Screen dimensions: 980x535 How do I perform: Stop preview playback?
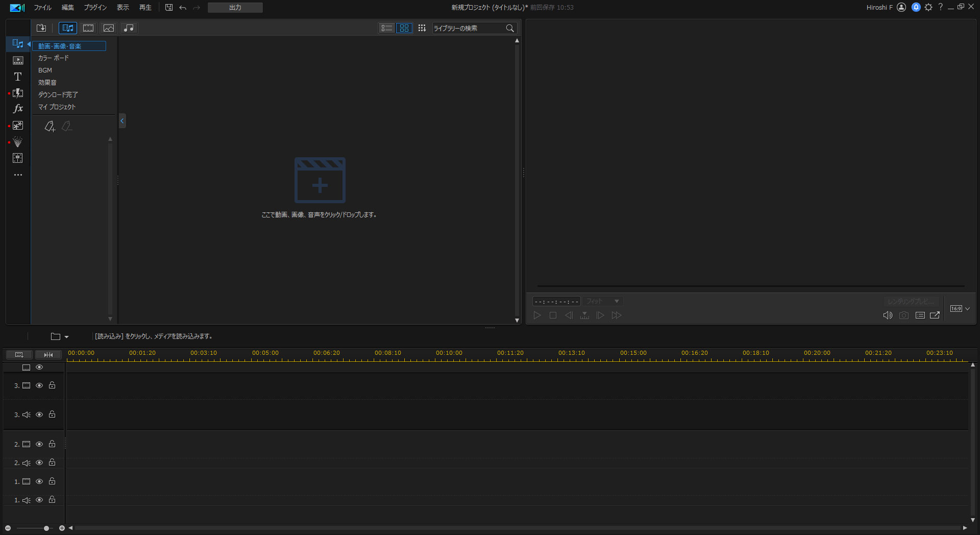pyautogui.click(x=553, y=315)
